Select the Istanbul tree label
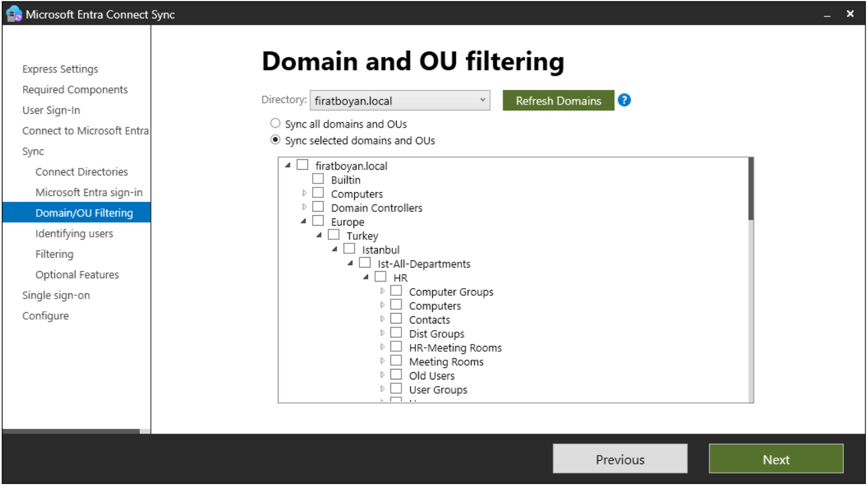The height and width of the screenshot is (486, 868). [x=380, y=250]
